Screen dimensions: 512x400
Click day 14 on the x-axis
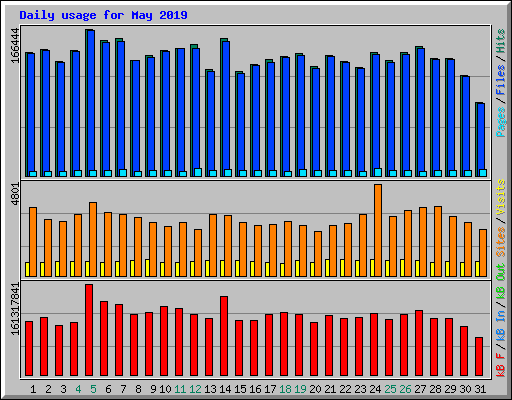pos(225,389)
